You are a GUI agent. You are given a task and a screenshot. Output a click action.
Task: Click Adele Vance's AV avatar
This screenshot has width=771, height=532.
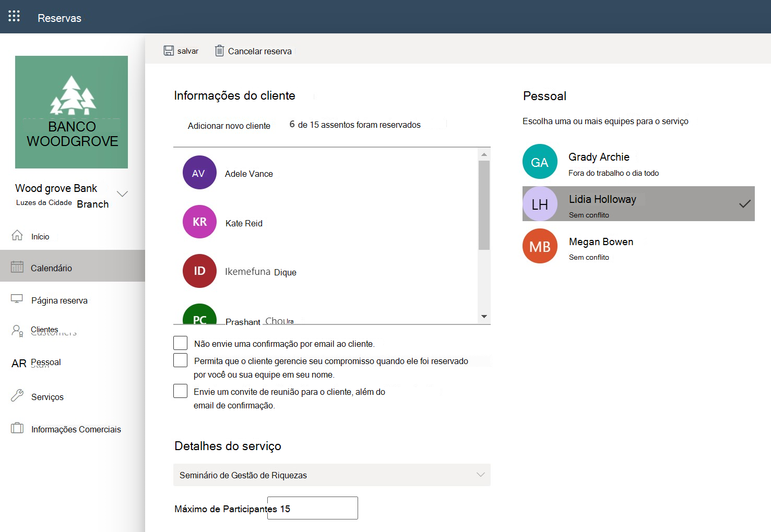click(199, 173)
